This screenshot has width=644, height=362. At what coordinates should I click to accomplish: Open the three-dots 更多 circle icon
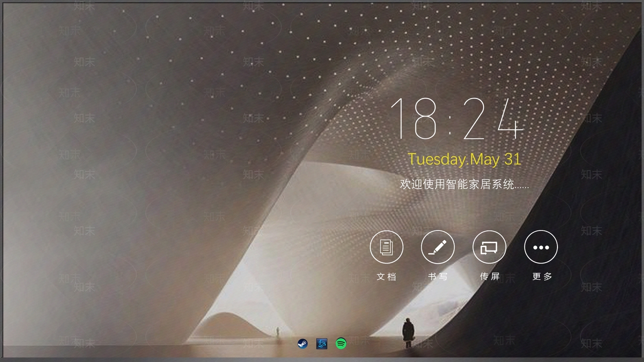coord(541,247)
